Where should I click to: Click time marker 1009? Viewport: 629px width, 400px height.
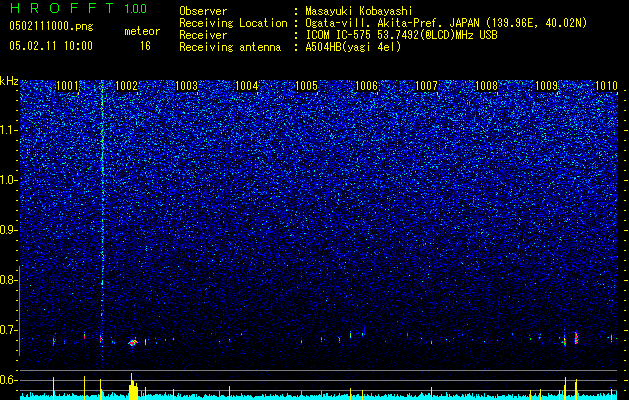(546, 86)
